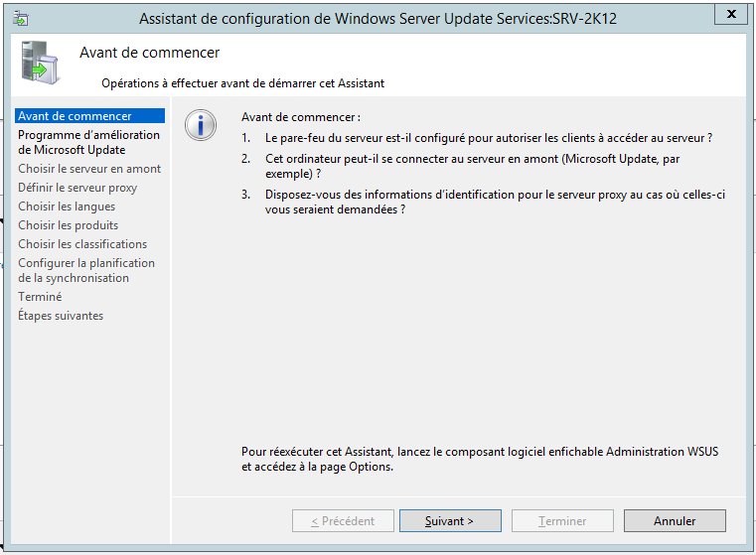Viewport: 756px width, 555px height.
Task: Select the 'Choisir les langues' step
Action: point(67,207)
